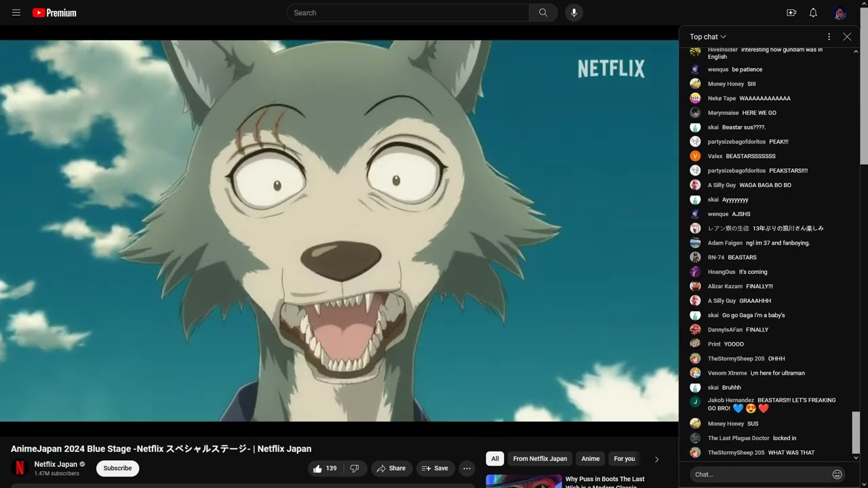Subscribe to Netflix Japan

click(117, 468)
